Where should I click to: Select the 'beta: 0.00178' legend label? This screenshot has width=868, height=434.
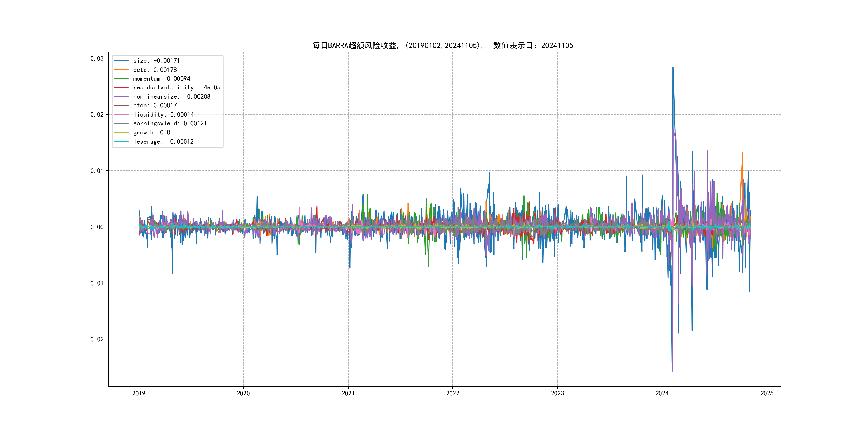point(155,70)
